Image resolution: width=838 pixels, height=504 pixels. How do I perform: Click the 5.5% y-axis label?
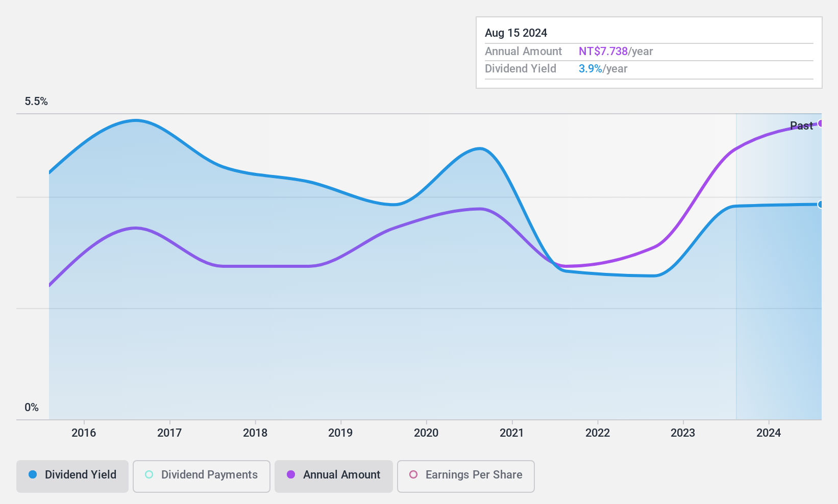click(36, 102)
